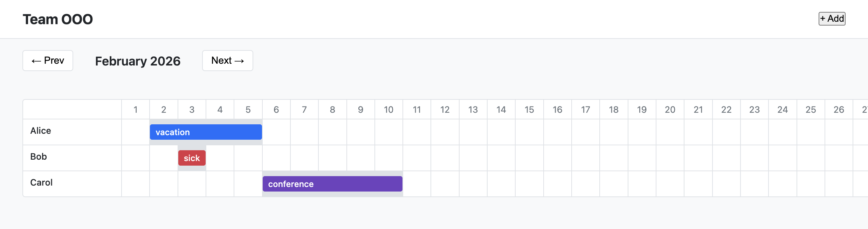
Task: Select Carol's row name label
Action: (x=41, y=182)
